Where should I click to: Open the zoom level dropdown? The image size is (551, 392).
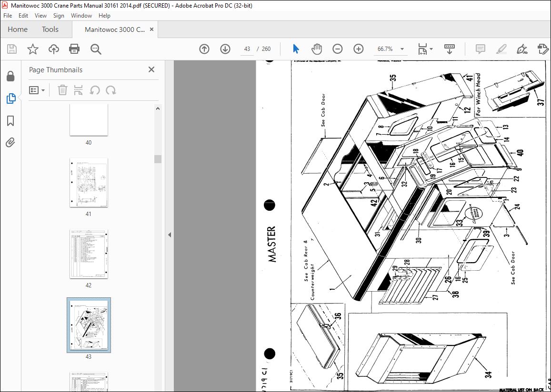402,49
